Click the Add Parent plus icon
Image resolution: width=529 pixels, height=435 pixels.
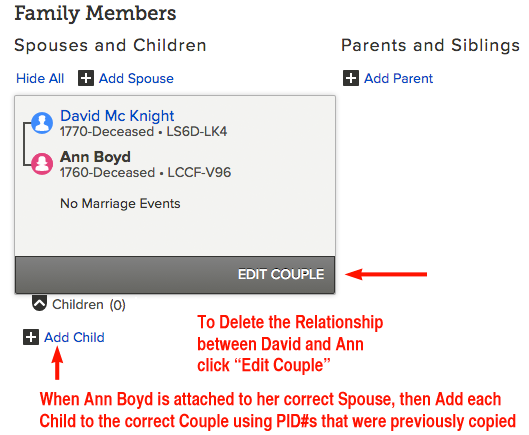click(351, 78)
